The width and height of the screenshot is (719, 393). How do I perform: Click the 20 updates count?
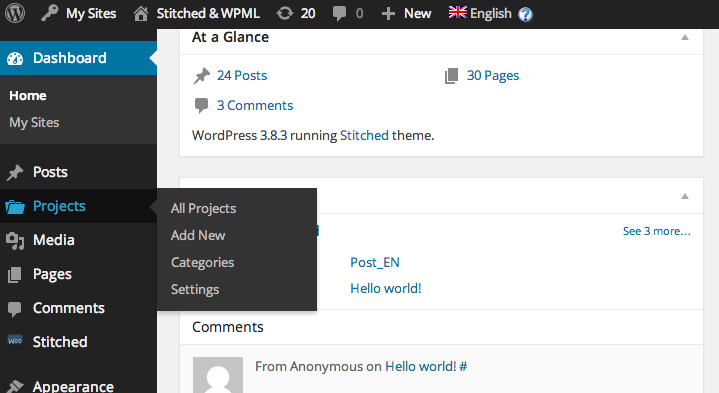tap(308, 14)
